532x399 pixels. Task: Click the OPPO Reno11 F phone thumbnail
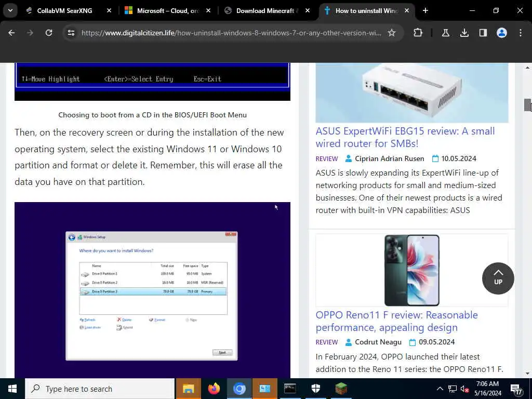pos(412,270)
